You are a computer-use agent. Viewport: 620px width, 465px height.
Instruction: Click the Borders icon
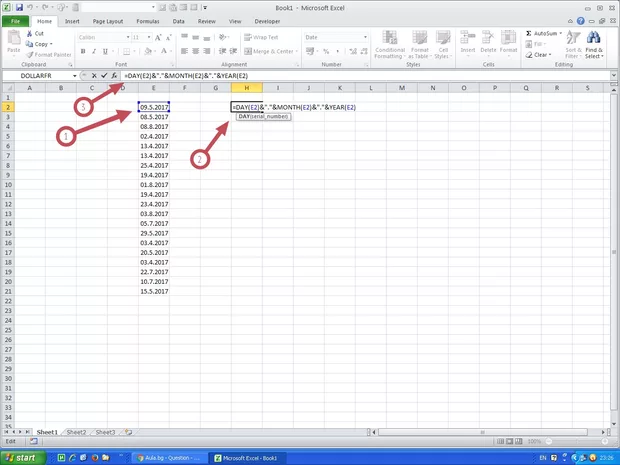pyautogui.click(x=127, y=51)
